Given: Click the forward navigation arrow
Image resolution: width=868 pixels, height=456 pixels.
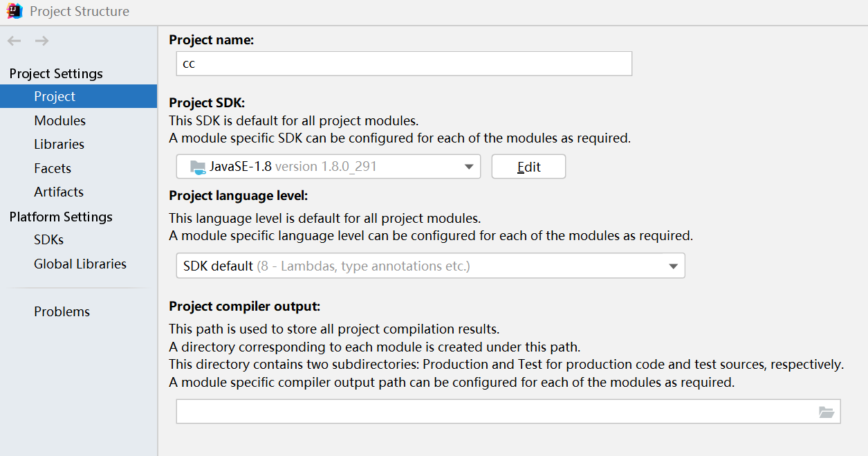Looking at the screenshot, I should [41, 40].
